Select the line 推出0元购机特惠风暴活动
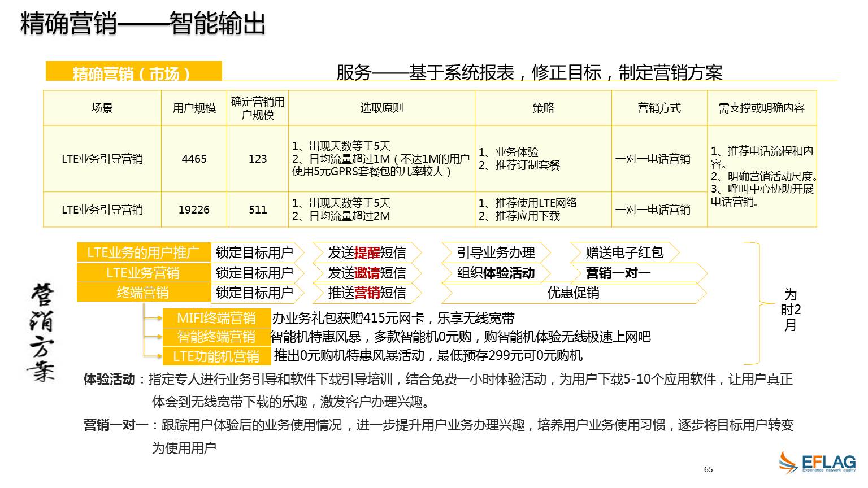Image resolution: width=868 pixels, height=488 pixels. click(x=428, y=355)
